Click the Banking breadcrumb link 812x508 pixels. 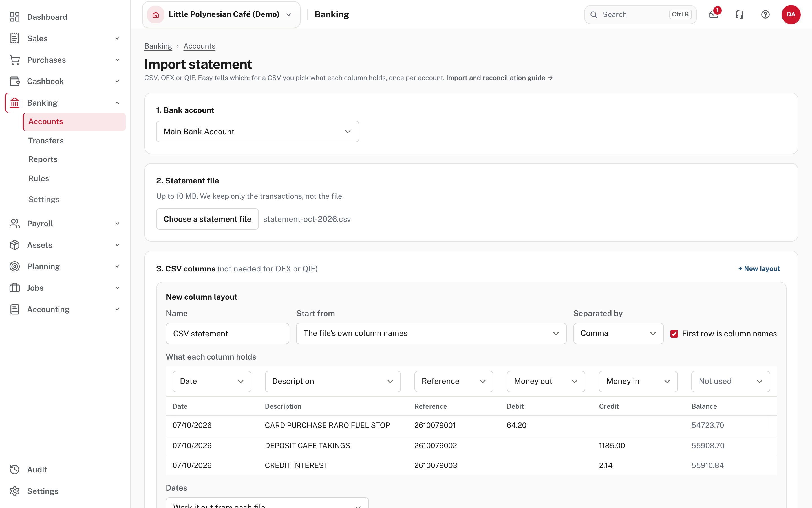tap(158, 46)
